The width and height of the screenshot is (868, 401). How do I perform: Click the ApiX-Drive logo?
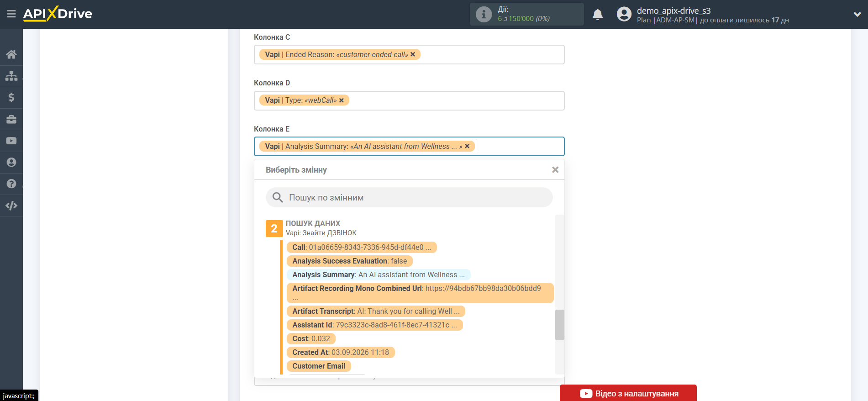pos(58,14)
